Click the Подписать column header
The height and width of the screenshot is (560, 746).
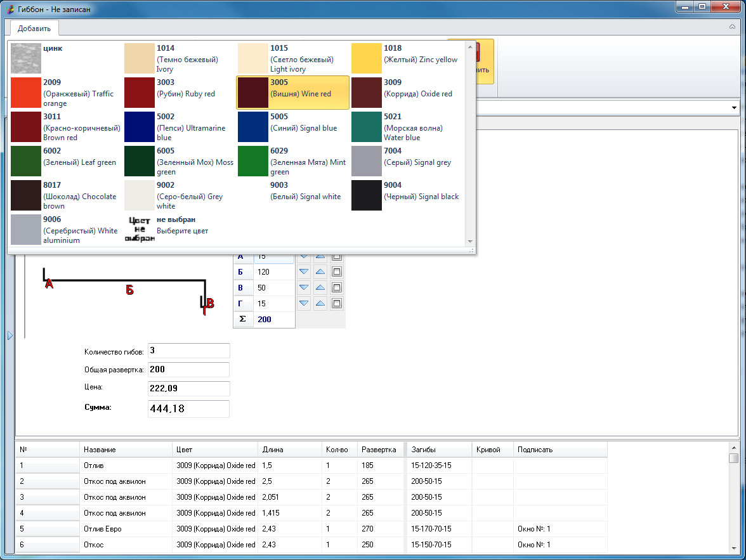560,450
